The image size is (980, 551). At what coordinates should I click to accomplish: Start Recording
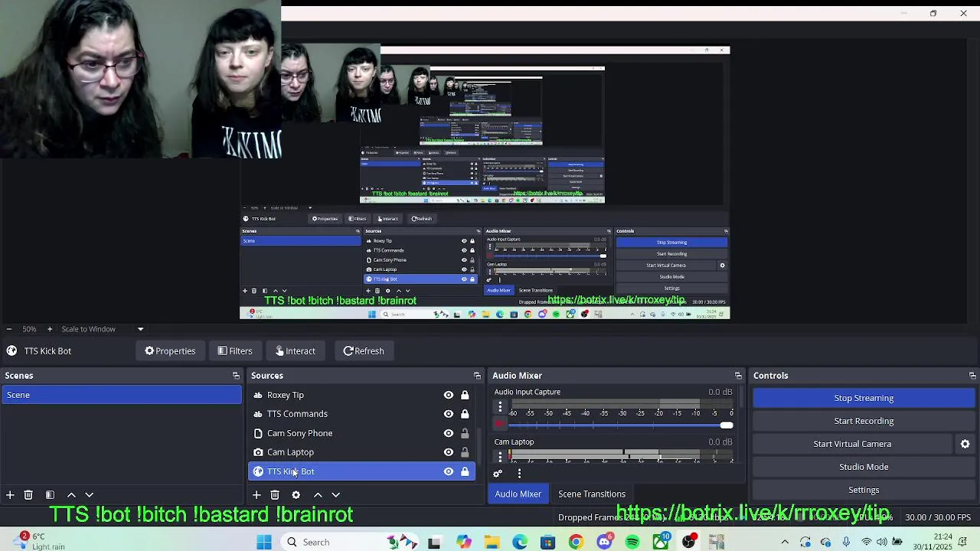(864, 421)
